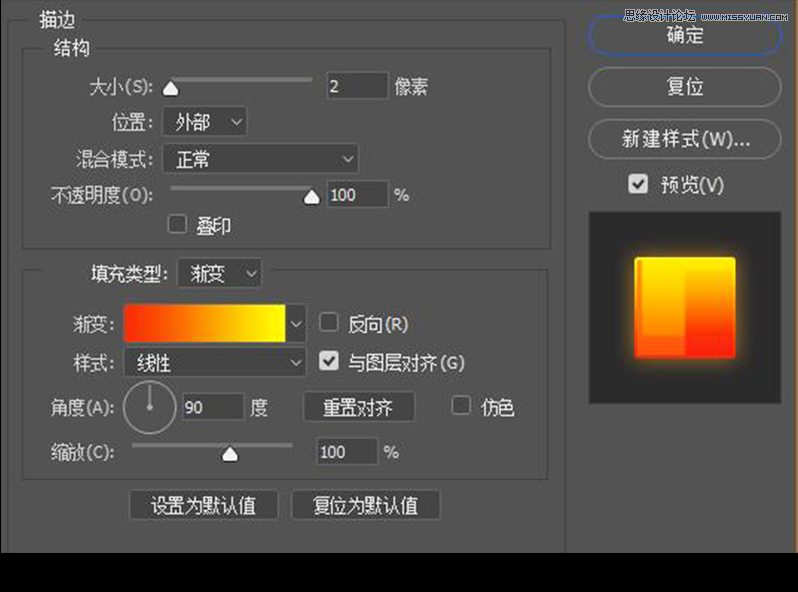Edit the 缩放 percent value field
Viewport: 798px width, 592px height.
point(347,452)
